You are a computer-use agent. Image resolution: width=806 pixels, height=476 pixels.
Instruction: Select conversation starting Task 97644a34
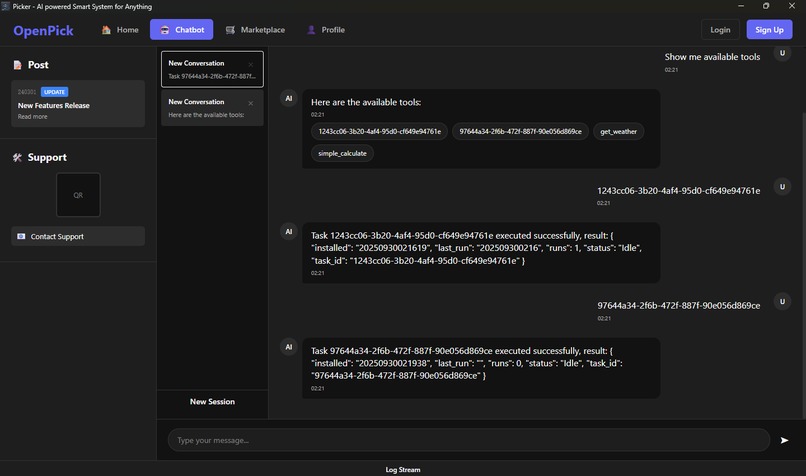[212, 69]
